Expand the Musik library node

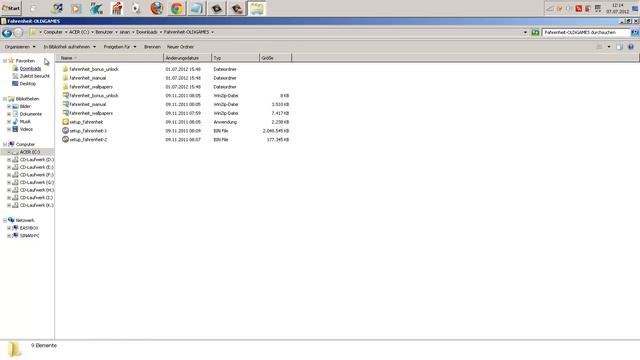point(9,122)
